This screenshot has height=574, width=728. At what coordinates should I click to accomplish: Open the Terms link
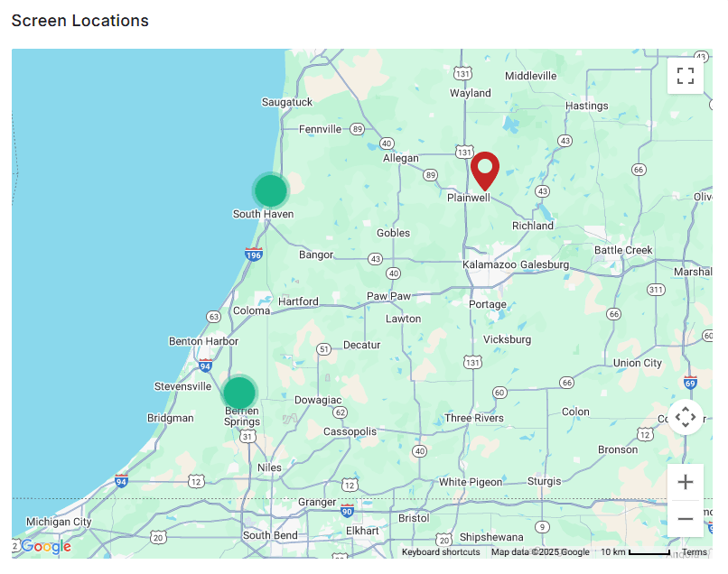click(x=694, y=551)
